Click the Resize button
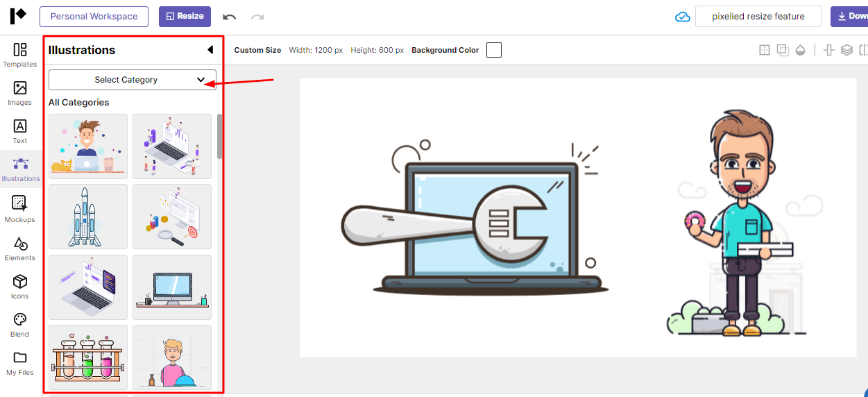This screenshot has height=397, width=868. [x=185, y=17]
